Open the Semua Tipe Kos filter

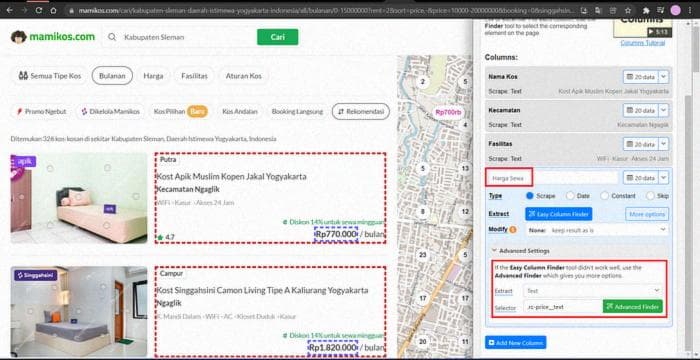point(50,76)
